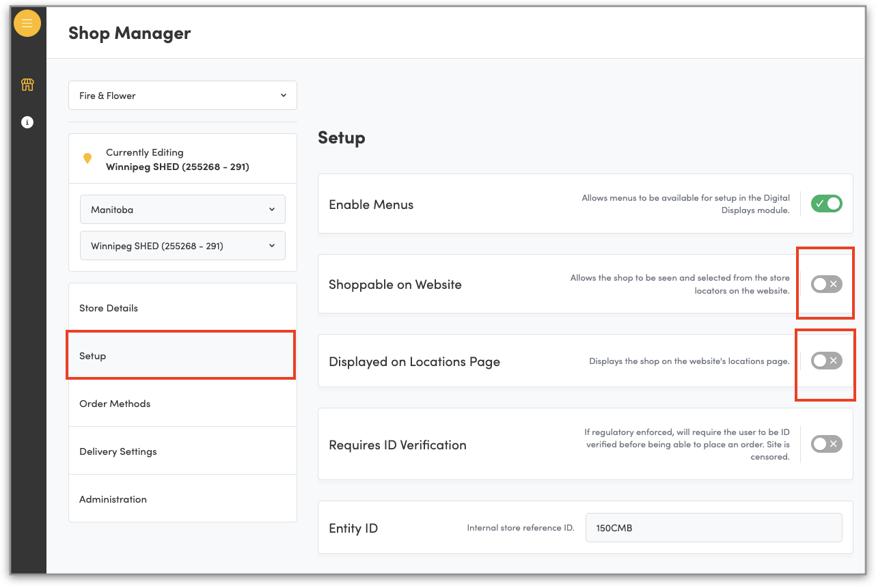Enable Displayed on Locations Page toggle
The image size is (876, 588).
826,361
